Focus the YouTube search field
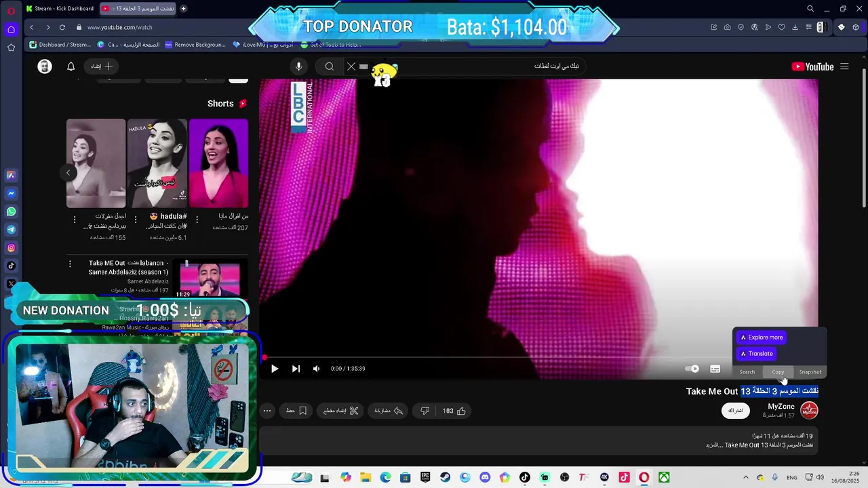Viewport: 868px width, 488px height. click(475, 66)
